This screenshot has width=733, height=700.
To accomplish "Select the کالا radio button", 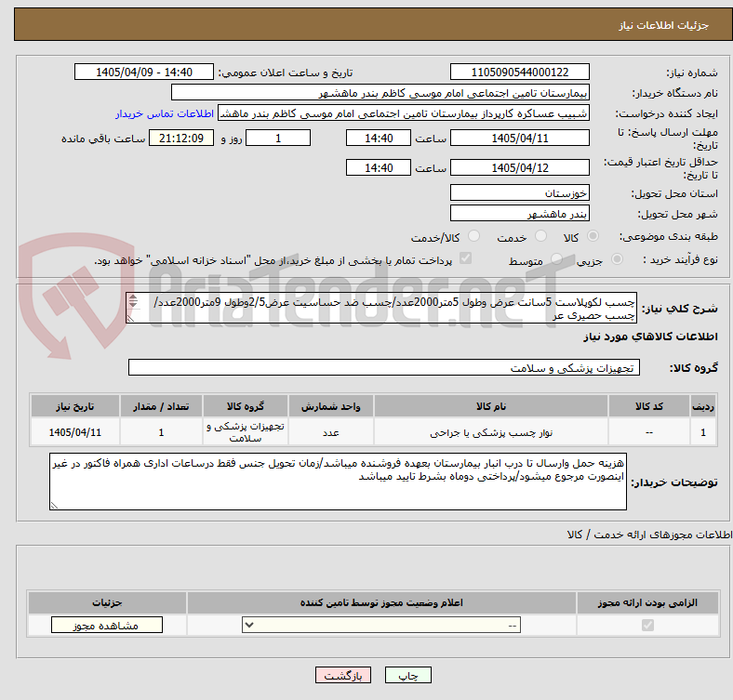I will (593, 236).
